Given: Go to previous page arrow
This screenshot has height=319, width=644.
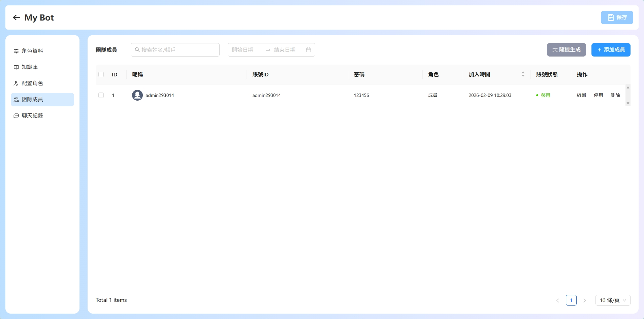Looking at the screenshot, I should (x=557, y=300).
